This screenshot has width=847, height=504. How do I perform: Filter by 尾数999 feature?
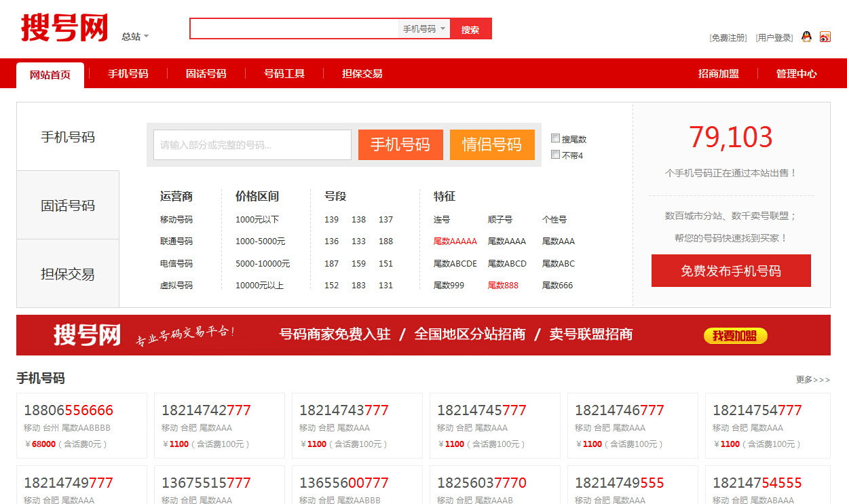point(449,286)
